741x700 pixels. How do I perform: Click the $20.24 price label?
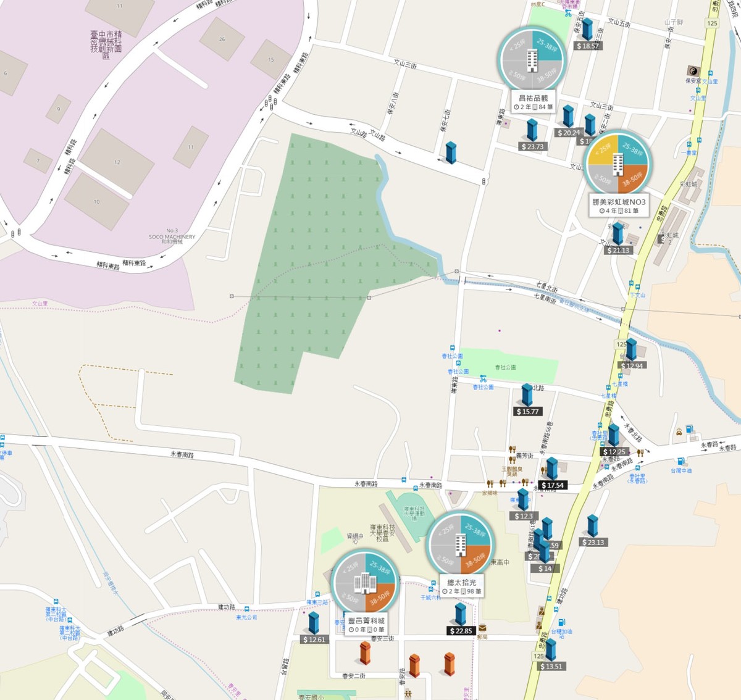pos(568,133)
